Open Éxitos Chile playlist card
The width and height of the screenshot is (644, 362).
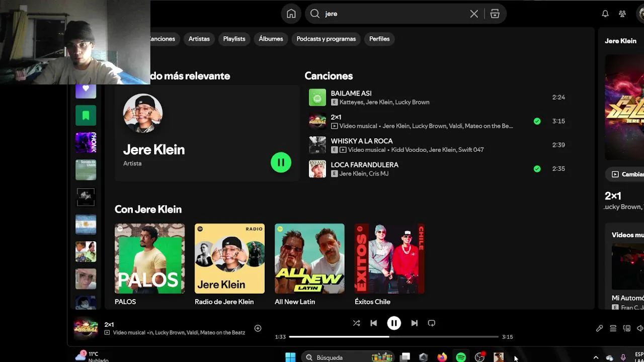389,265
